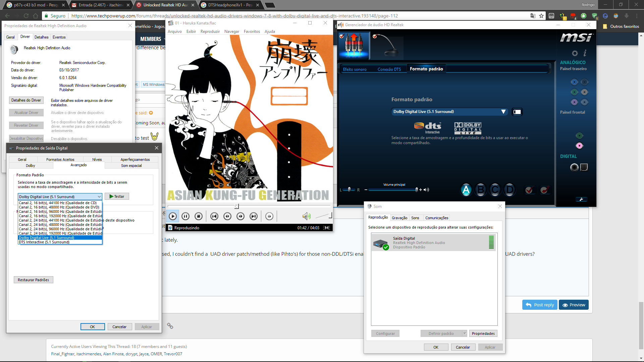Click the optical digital output jack icon

(584, 167)
